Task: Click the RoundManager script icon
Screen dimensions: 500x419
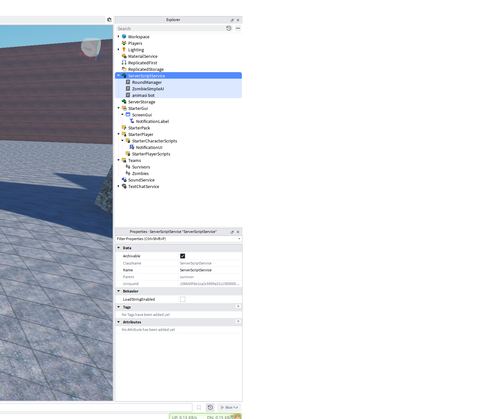Action: click(128, 82)
